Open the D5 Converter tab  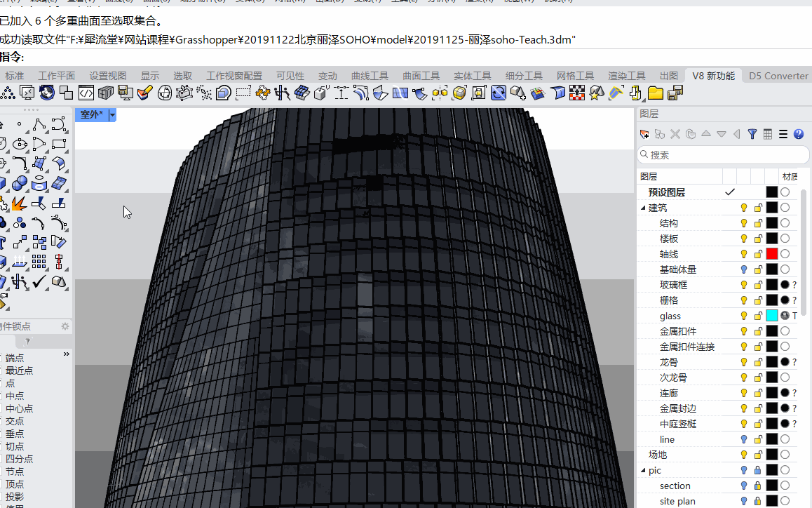778,76
